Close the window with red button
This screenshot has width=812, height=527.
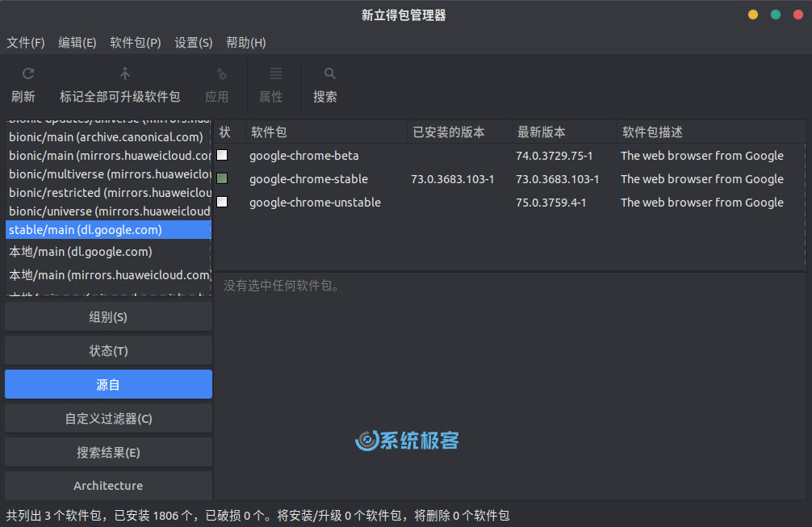click(798, 15)
